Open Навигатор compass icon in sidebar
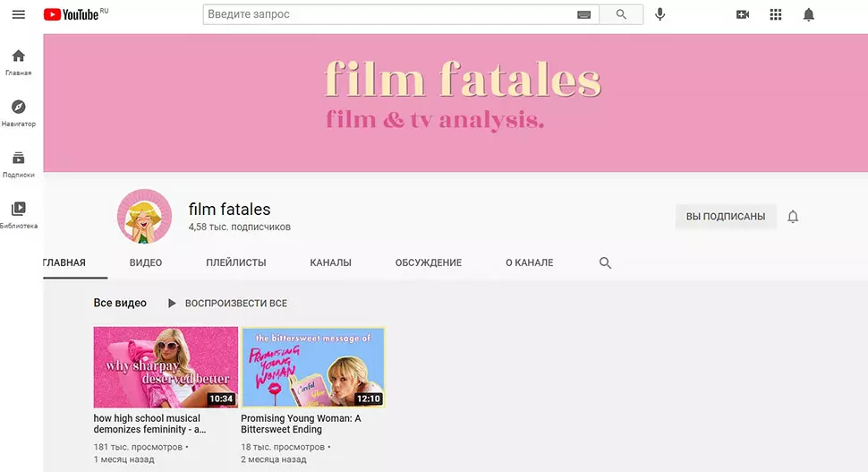 point(18,113)
